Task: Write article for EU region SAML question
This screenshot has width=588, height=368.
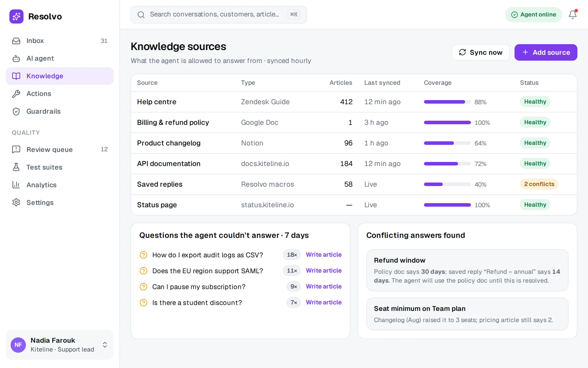Action: (324, 271)
